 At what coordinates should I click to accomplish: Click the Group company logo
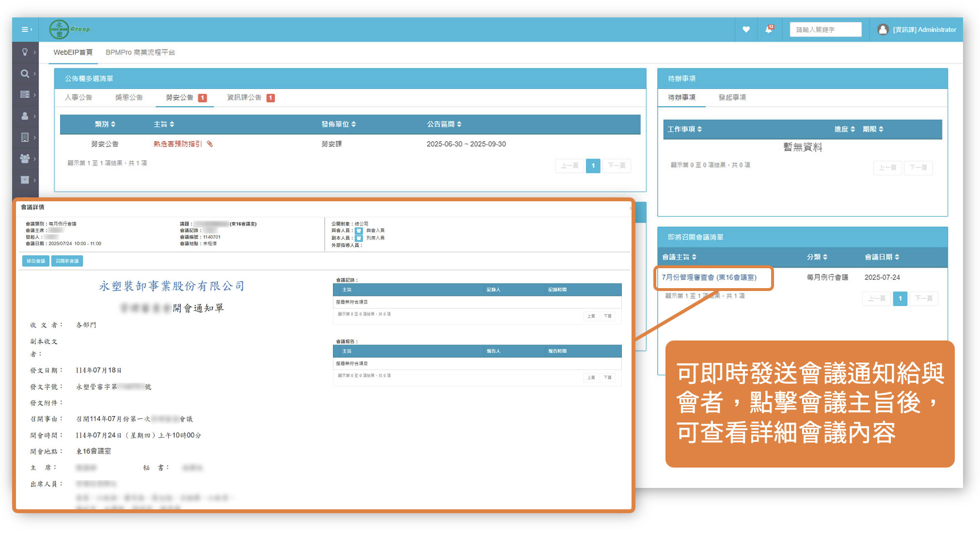(70, 29)
